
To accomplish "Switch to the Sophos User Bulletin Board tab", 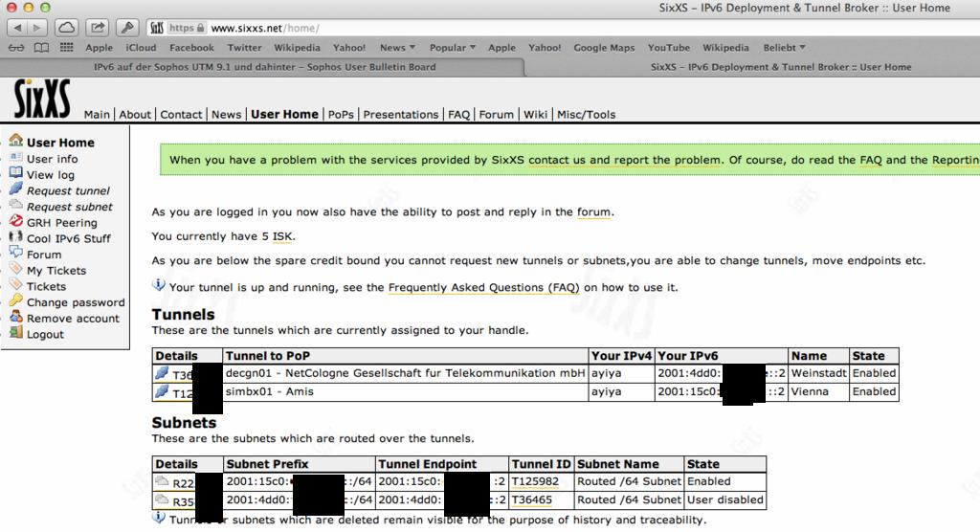I will coord(264,67).
